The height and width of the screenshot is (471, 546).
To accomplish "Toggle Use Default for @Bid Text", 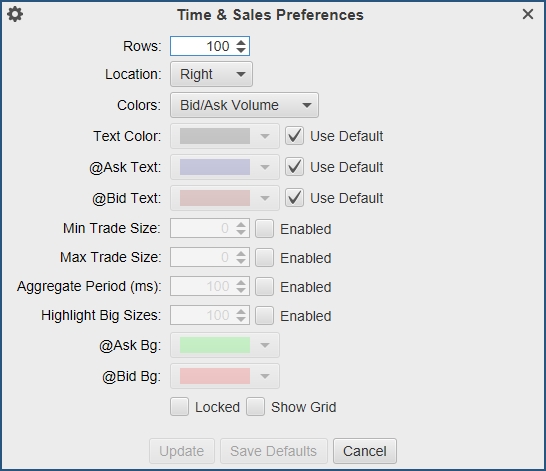I will [295, 198].
